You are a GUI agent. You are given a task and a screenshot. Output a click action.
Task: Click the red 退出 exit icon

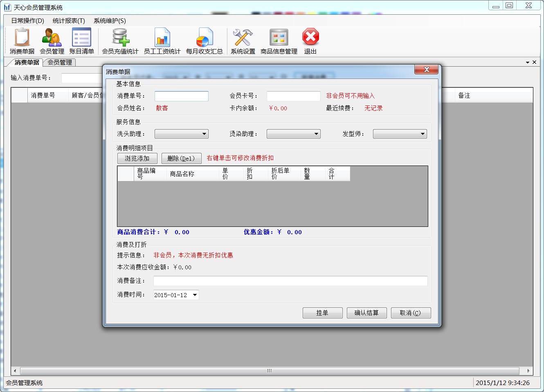(x=310, y=41)
